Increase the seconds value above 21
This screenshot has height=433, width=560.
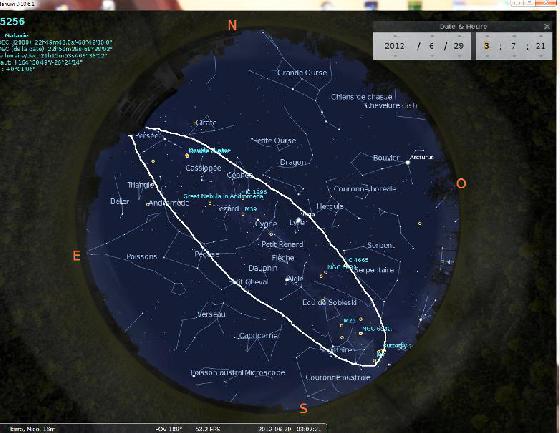coord(540,36)
